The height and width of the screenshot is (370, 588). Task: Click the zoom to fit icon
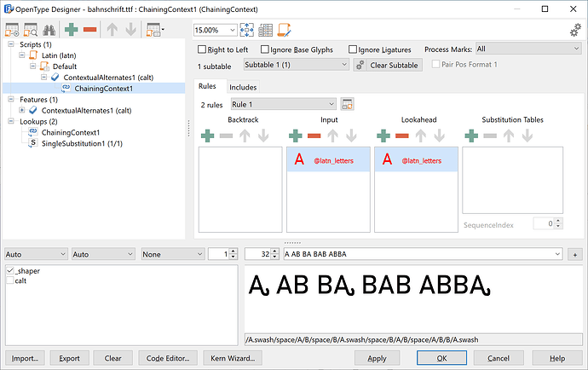[247, 30]
